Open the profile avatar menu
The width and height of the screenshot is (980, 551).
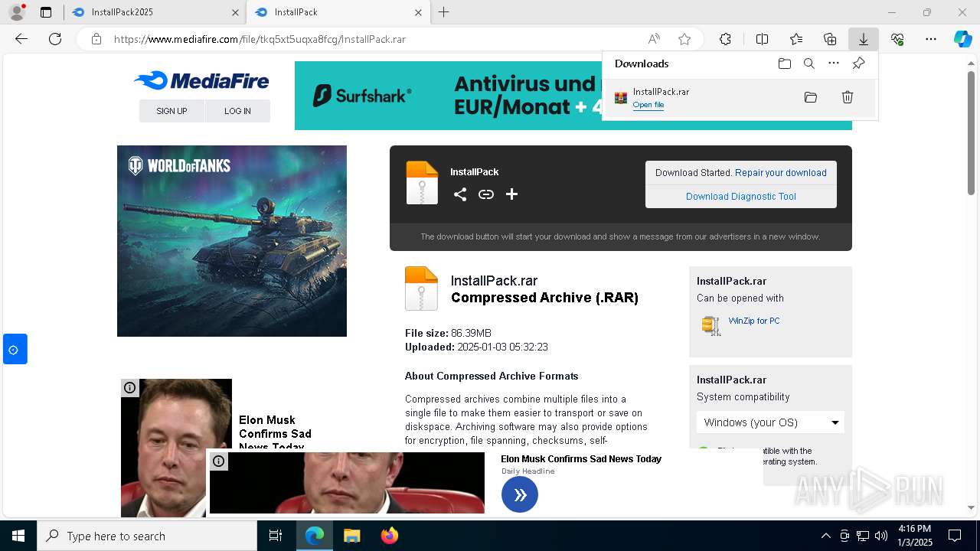[x=16, y=12]
